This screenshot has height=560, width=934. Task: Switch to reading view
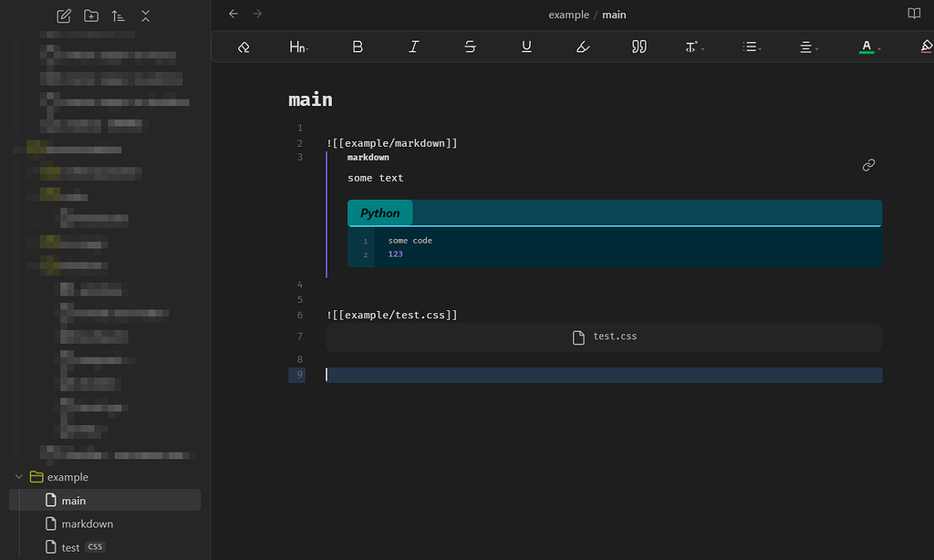click(912, 14)
